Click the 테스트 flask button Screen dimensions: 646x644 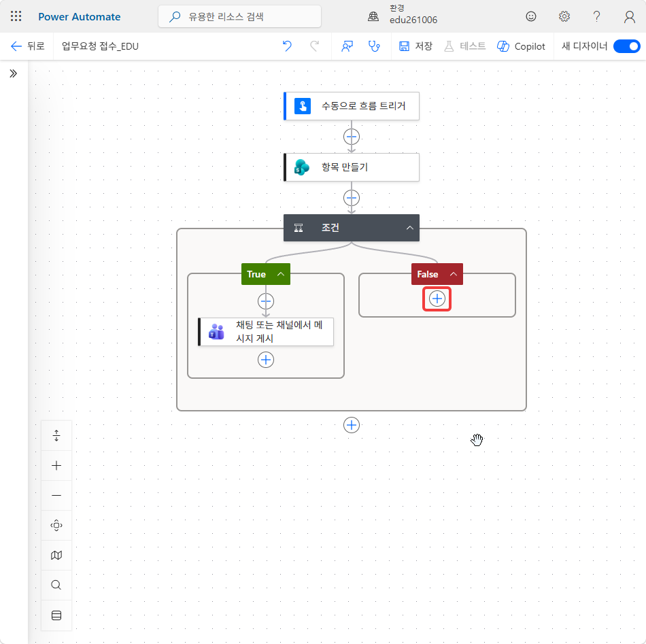click(464, 46)
